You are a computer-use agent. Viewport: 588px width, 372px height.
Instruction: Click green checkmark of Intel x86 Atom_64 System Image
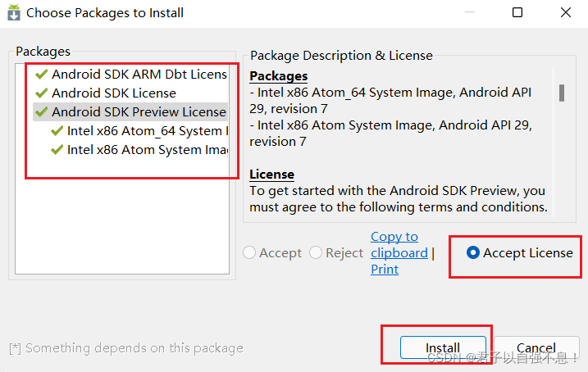point(57,130)
